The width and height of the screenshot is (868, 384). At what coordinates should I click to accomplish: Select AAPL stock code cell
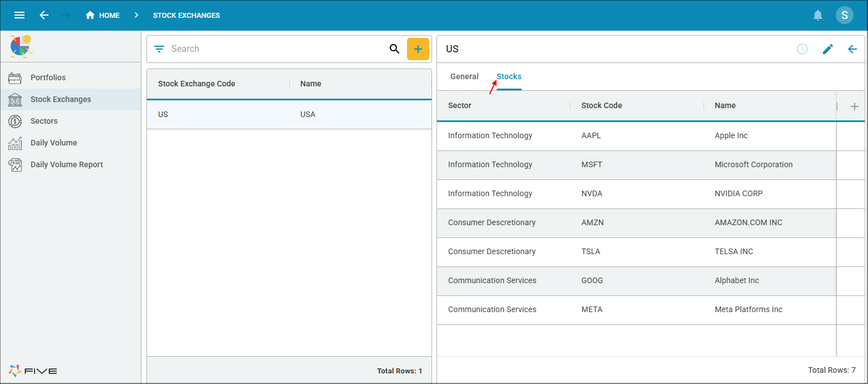tap(591, 135)
